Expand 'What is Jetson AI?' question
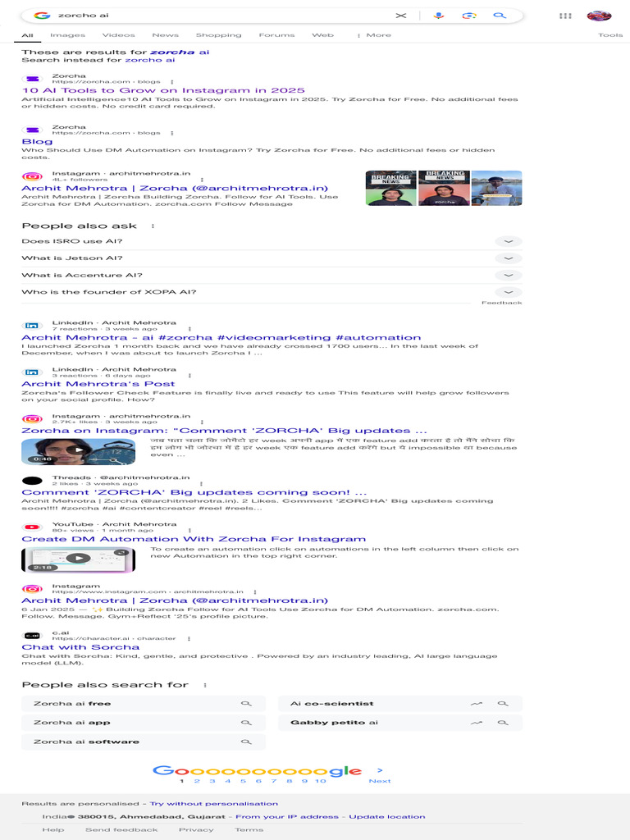This screenshot has height=840, width=630. (272, 258)
